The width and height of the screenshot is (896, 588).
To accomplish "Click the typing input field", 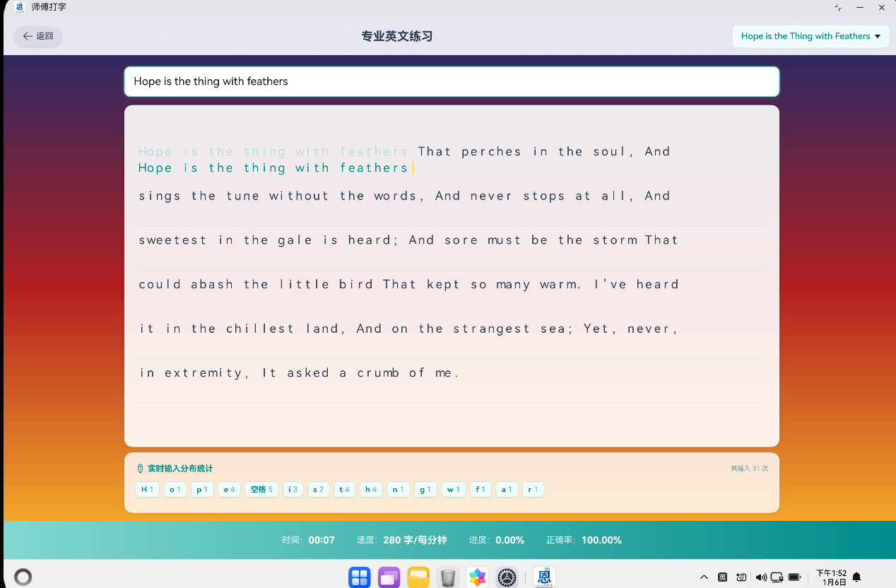I will coord(452,81).
